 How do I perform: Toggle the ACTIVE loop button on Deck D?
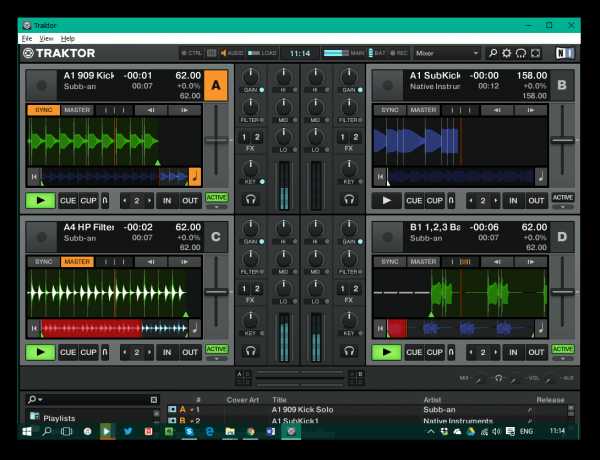(563, 349)
